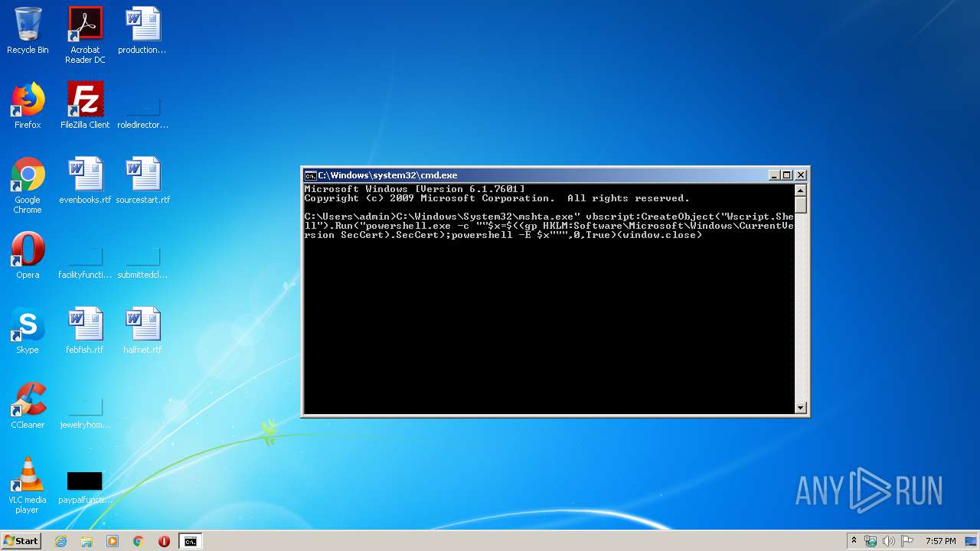Select halfnet.rtf file icon
The height and width of the screenshot is (551, 980).
(x=142, y=331)
